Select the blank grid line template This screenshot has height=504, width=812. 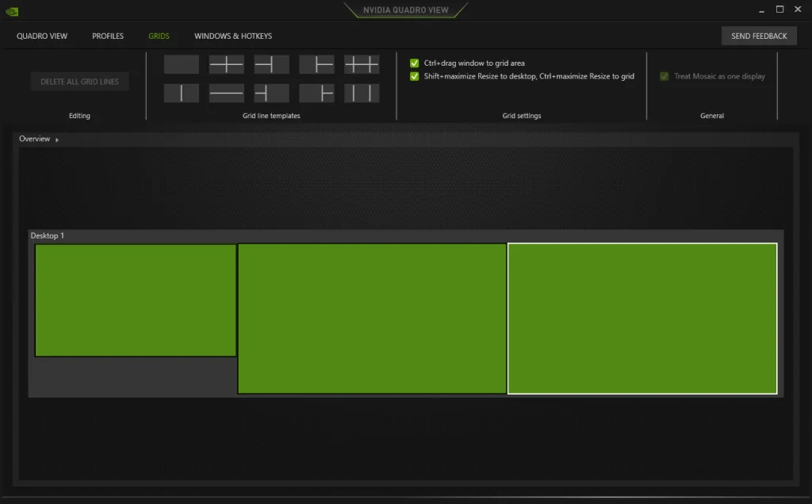click(181, 64)
